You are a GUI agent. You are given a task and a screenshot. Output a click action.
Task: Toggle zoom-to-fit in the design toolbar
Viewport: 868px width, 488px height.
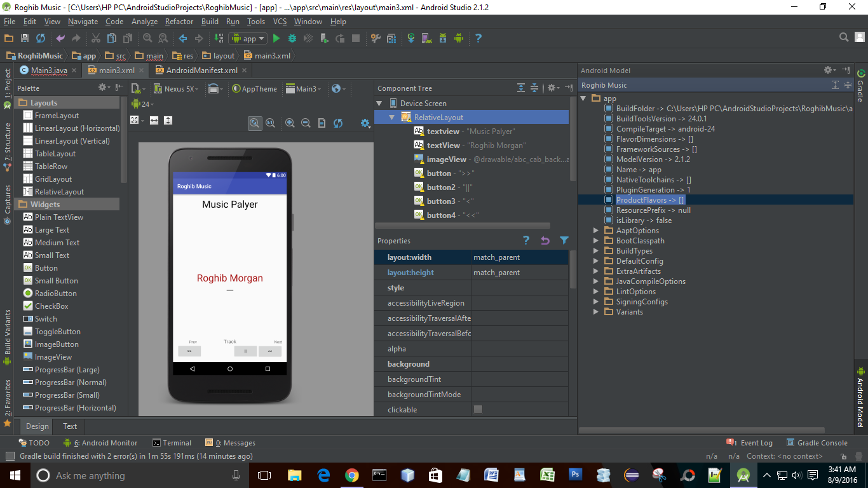click(x=255, y=123)
